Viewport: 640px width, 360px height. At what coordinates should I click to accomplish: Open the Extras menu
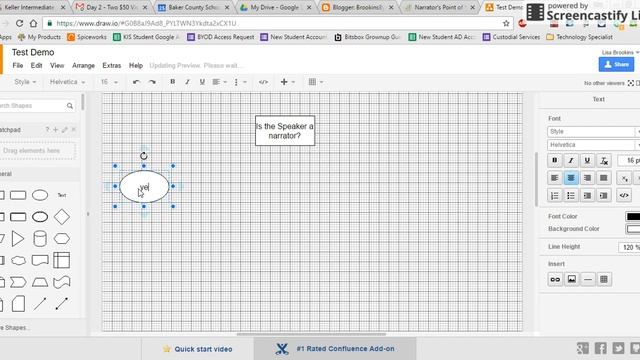111,65
